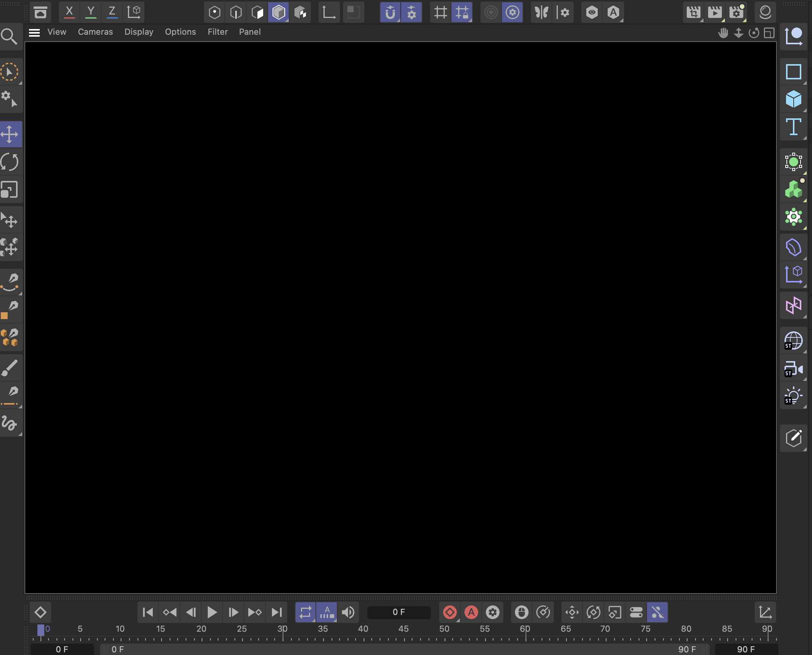Open the Cameras menu

(x=95, y=32)
